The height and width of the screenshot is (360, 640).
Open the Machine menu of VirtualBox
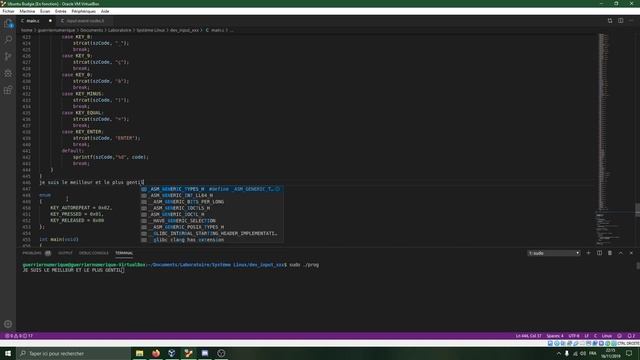(27, 11)
